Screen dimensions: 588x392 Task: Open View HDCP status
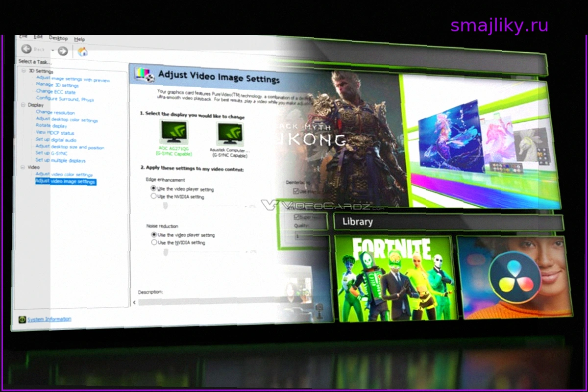point(55,133)
